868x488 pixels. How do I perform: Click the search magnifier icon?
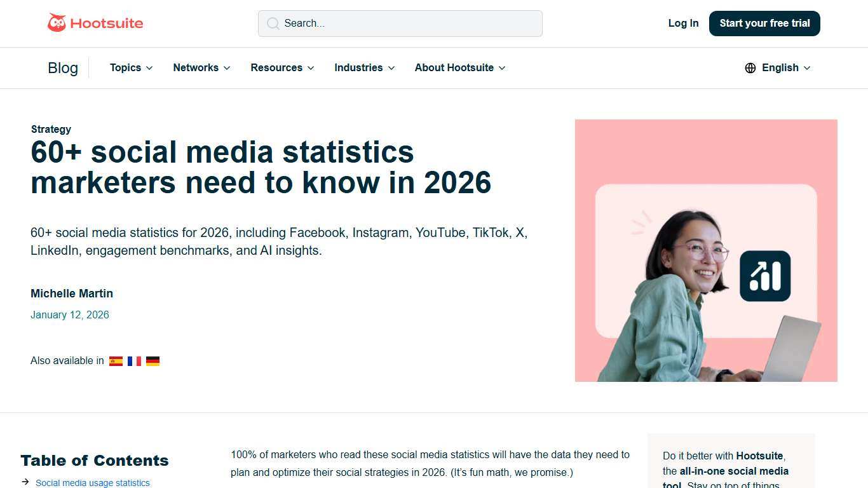coord(273,24)
